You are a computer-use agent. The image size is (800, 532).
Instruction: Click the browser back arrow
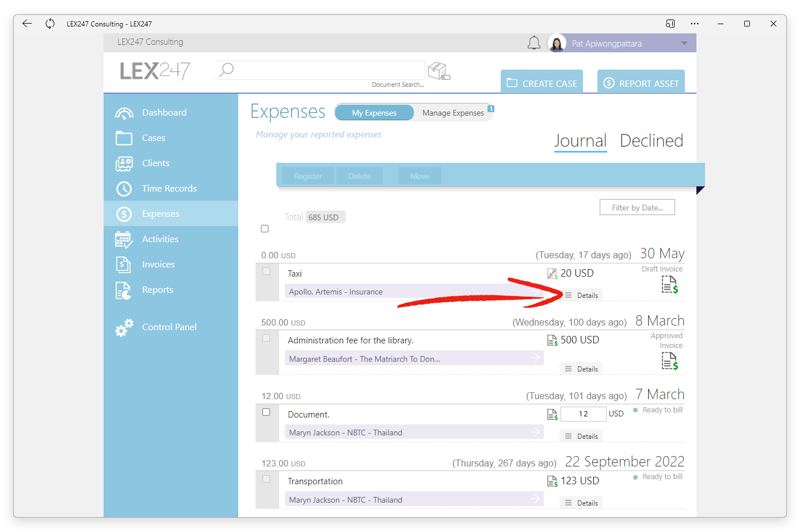point(27,24)
